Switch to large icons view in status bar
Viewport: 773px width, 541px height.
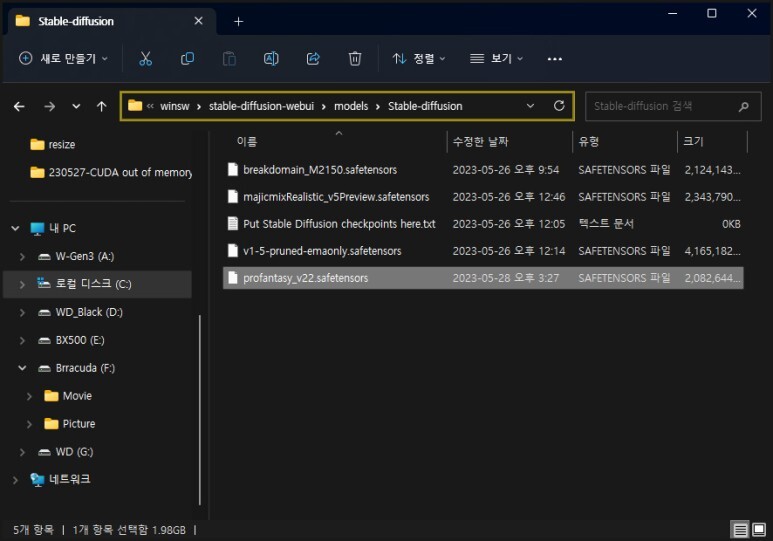pos(759,530)
